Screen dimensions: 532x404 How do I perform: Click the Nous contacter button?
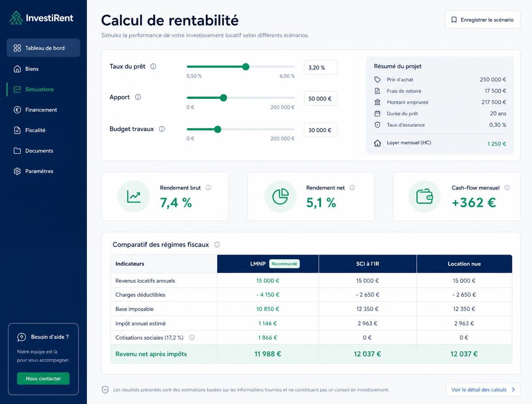tap(43, 378)
